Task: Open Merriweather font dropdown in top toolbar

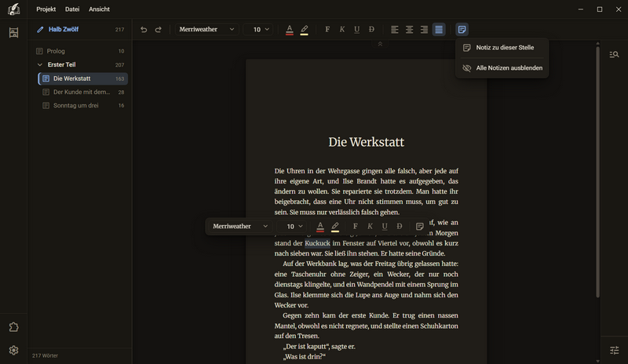Action: (206, 29)
